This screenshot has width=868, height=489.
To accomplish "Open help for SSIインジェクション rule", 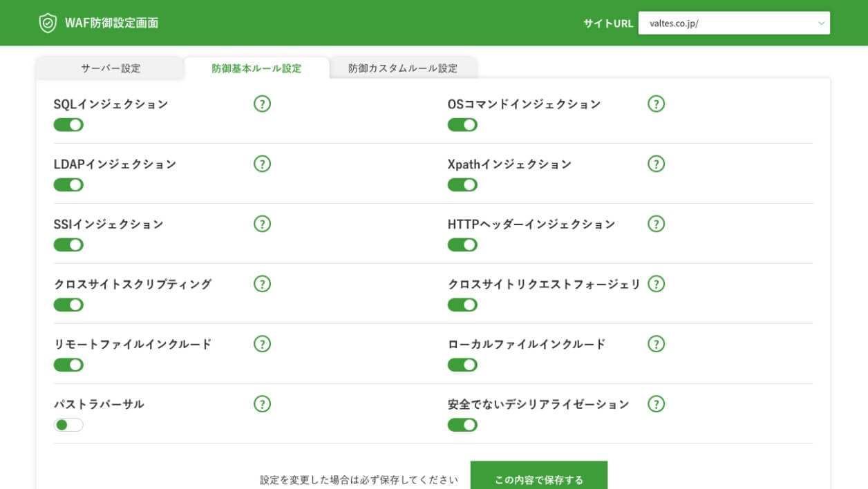I will pyautogui.click(x=262, y=224).
